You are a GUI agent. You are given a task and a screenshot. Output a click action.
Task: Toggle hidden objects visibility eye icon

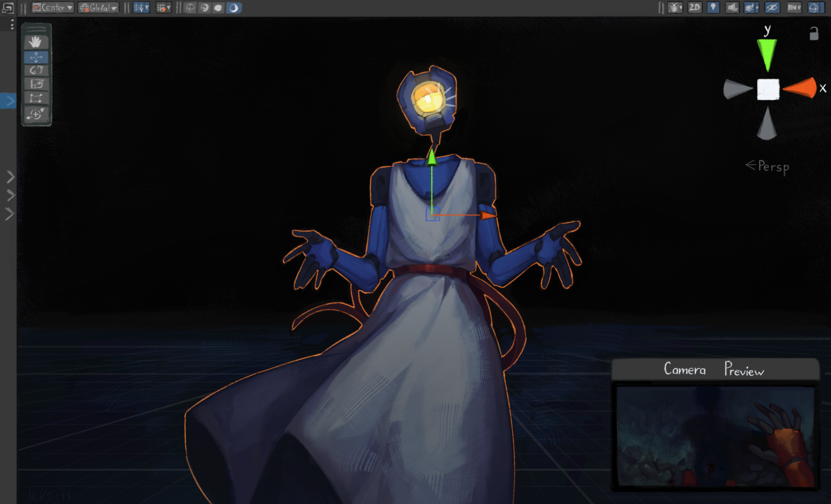coord(771,8)
